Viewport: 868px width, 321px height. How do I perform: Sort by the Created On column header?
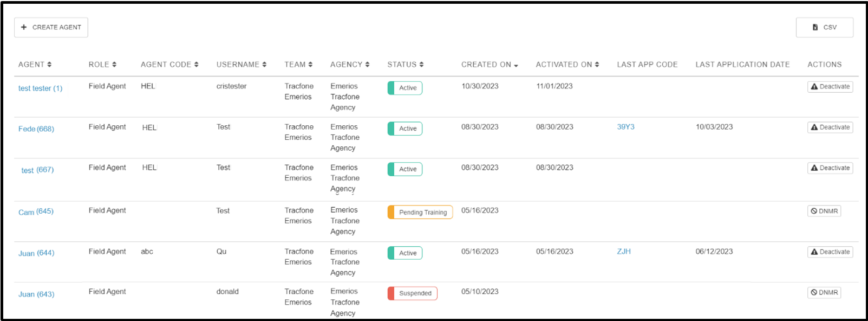(x=490, y=65)
